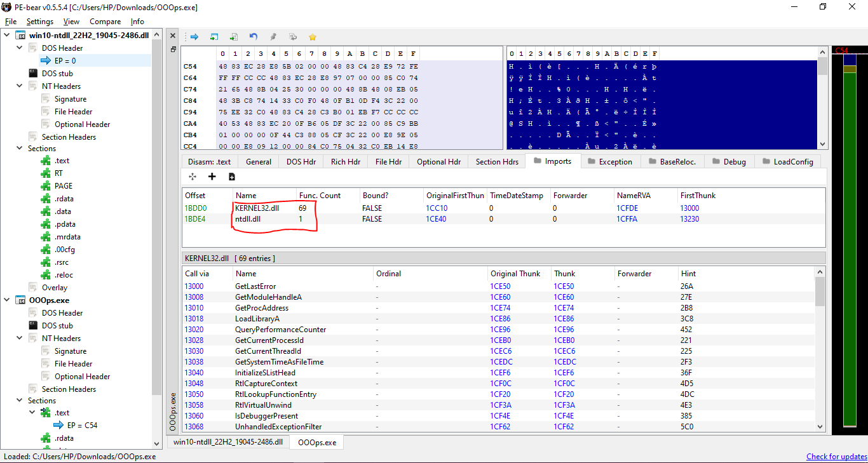The image size is (868, 463).
Task: Click the undo arrow icon in the toolbar
Action: pos(254,37)
